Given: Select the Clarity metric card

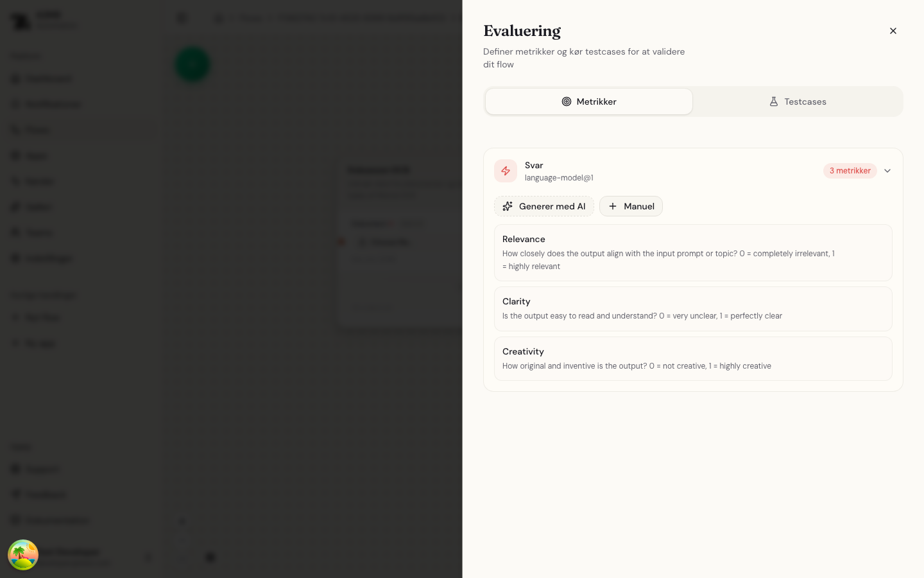Looking at the screenshot, I should coord(693,309).
